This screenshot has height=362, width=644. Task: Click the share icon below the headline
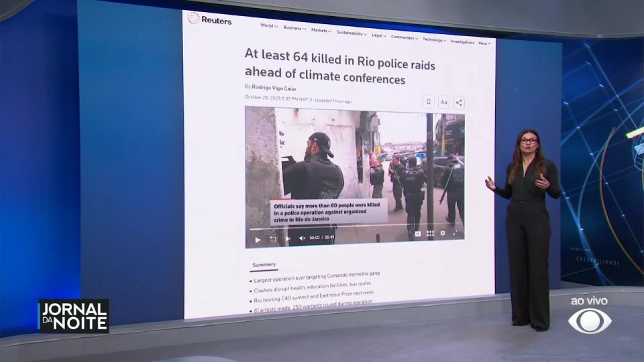click(459, 103)
